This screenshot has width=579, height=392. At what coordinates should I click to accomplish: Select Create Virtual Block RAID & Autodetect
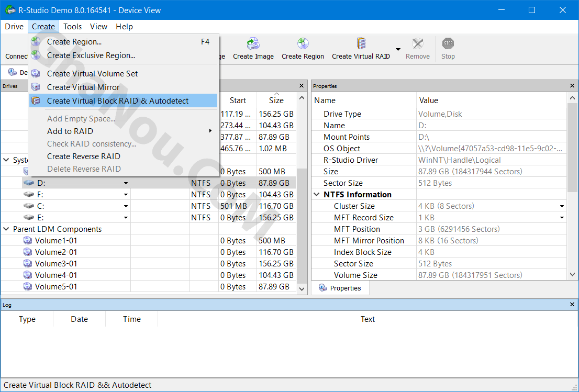pos(124,101)
